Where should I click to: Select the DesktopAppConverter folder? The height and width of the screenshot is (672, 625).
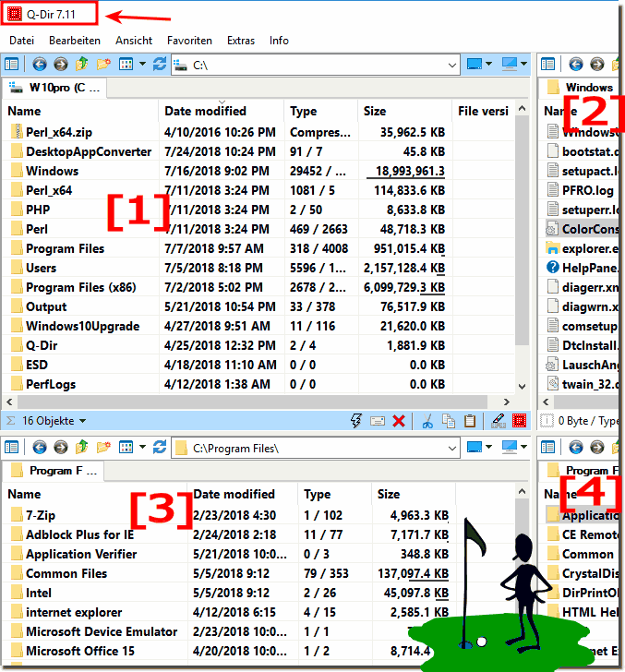pyautogui.click(x=89, y=151)
